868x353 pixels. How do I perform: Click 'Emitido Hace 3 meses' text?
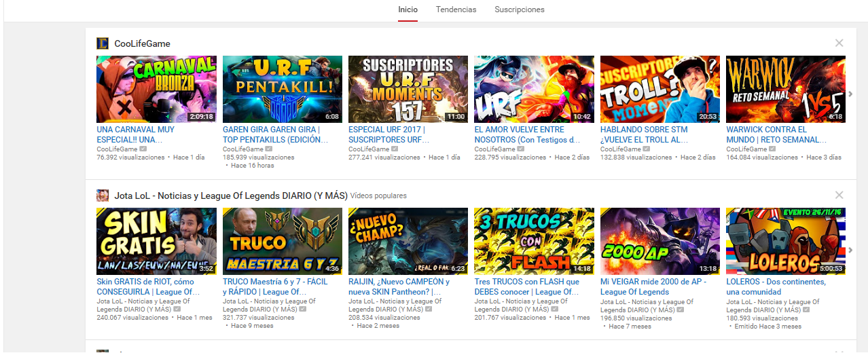767,326
